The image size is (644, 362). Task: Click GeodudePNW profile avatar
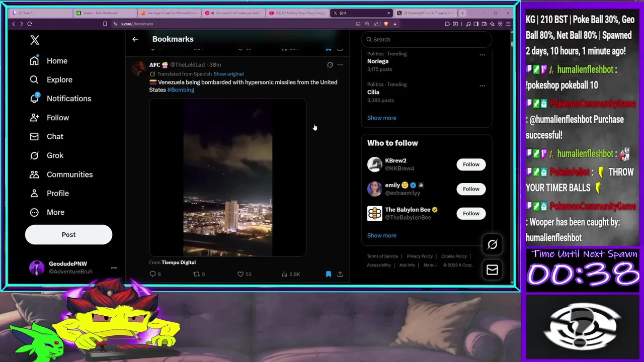(37, 268)
